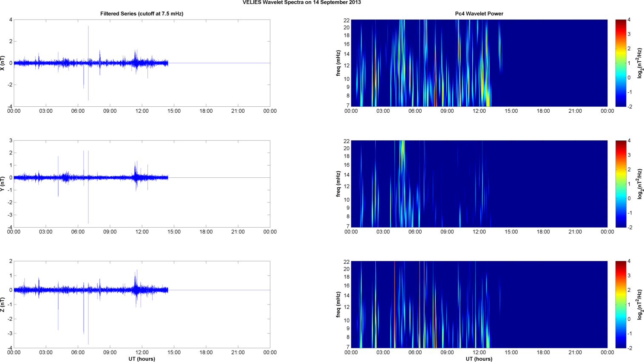The height and width of the screenshot is (362, 644).
Task: Select the Y (nT) axis label
Action: point(3,184)
